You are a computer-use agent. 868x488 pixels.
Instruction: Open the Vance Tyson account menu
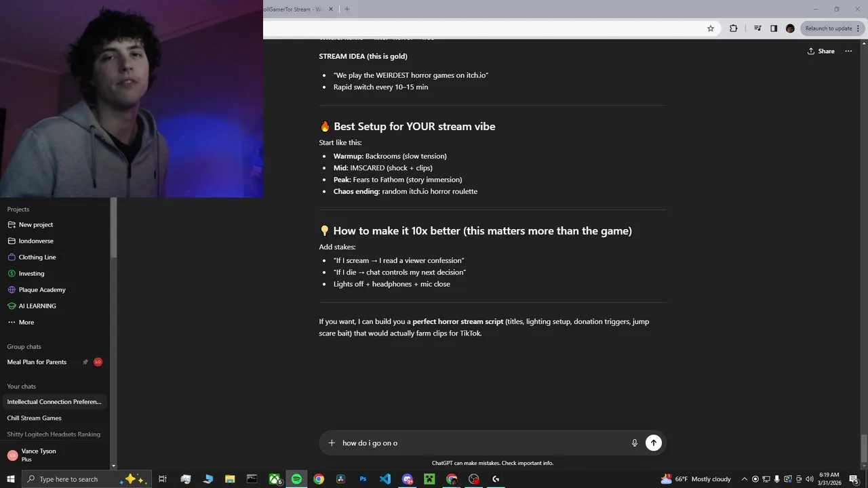[54, 455]
